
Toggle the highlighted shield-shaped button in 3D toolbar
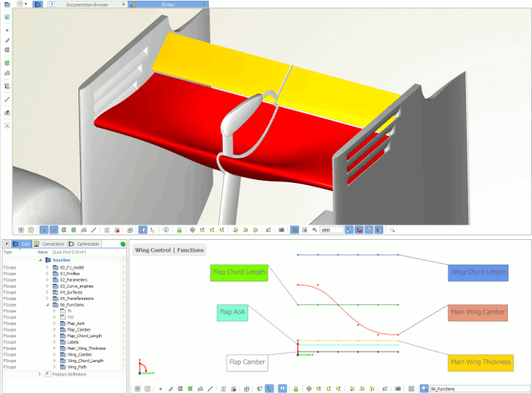coord(143,230)
